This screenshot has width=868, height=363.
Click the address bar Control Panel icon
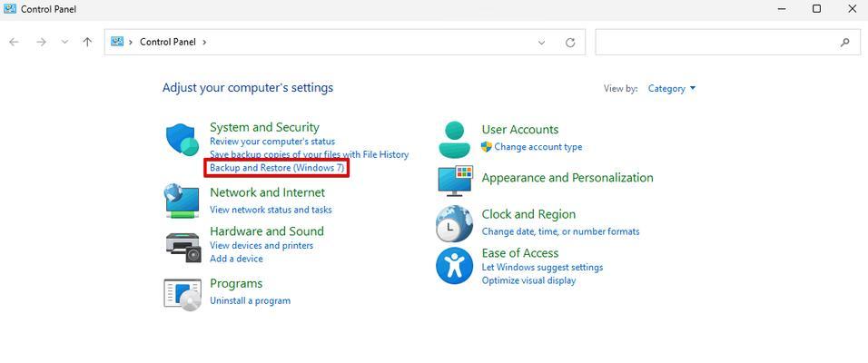click(x=117, y=42)
